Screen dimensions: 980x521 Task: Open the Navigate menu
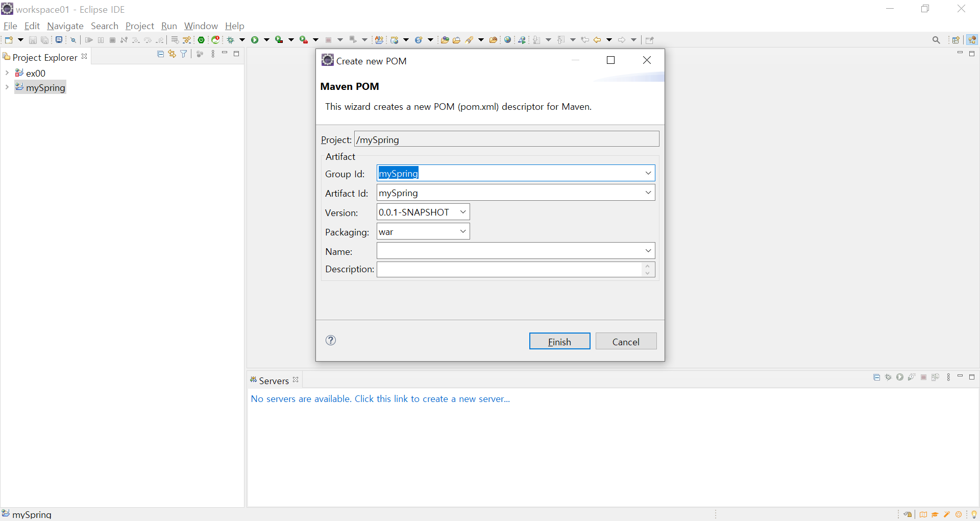(x=65, y=26)
